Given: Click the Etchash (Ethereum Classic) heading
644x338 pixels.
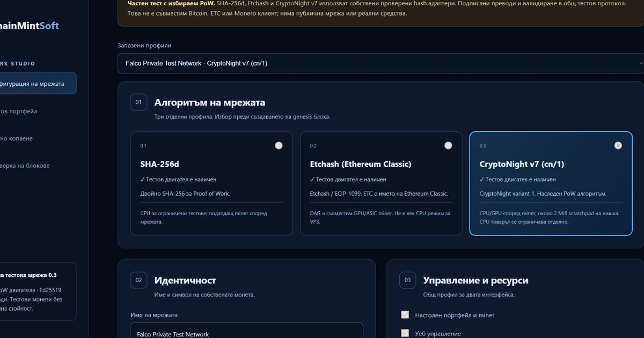Looking at the screenshot, I should pos(361,164).
